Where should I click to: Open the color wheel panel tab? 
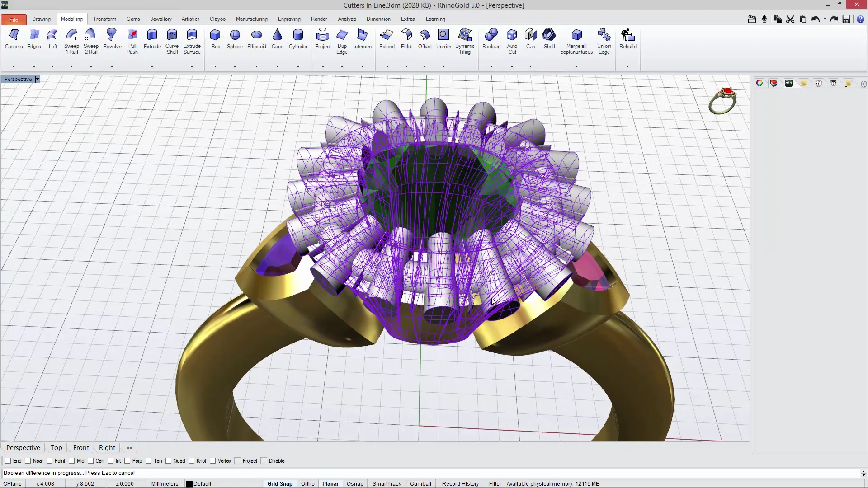tap(759, 83)
